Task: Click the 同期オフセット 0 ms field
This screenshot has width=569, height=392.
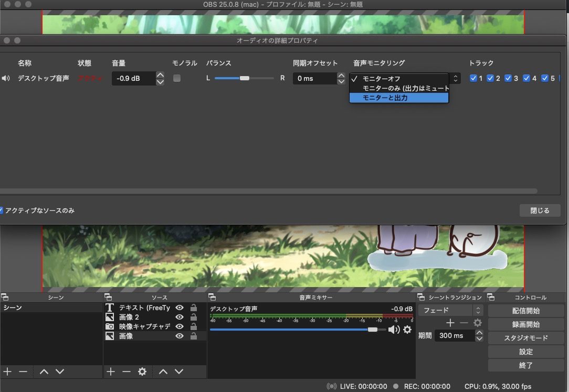Action: [x=314, y=78]
